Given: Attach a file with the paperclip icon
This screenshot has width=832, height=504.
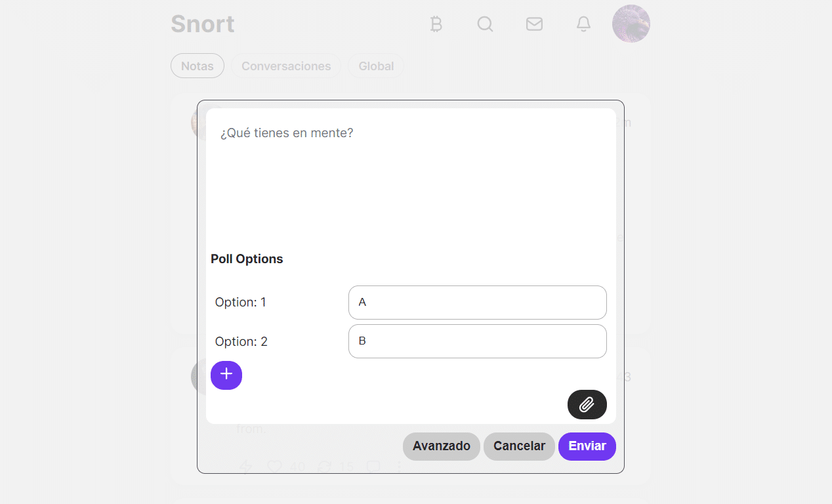Looking at the screenshot, I should (x=587, y=404).
